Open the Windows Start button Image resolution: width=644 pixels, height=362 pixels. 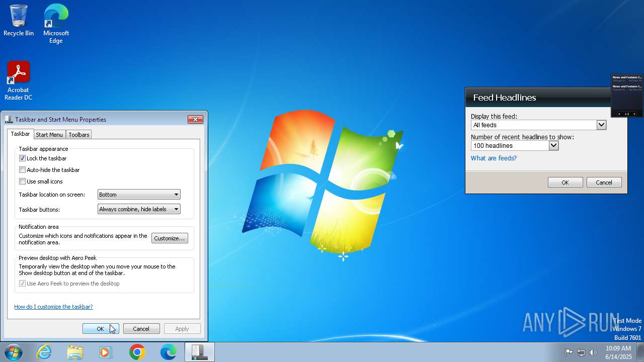pyautogui.click(x=13, y=352)
